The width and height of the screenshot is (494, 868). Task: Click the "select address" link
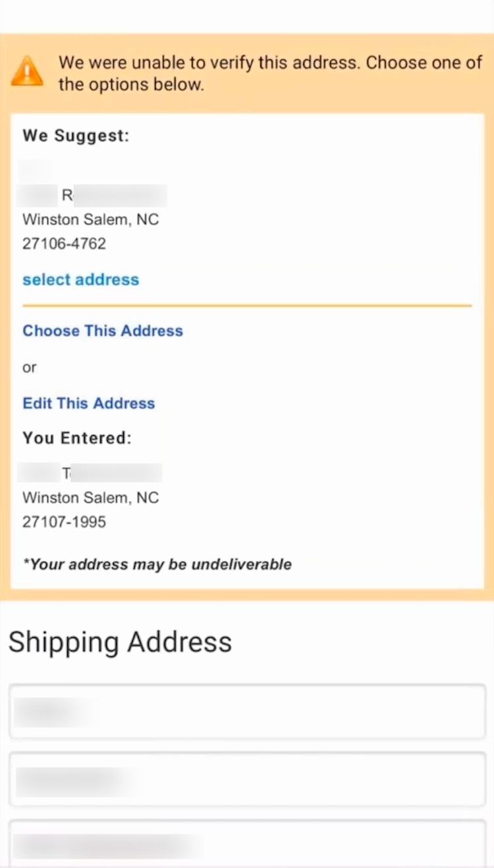click(x=80, y=279)
